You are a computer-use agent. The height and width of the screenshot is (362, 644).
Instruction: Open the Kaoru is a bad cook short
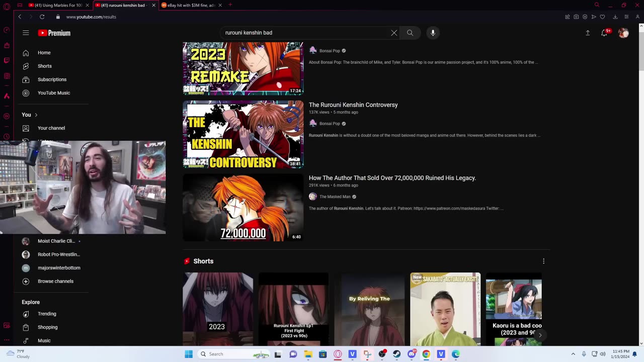click(514, 309)
